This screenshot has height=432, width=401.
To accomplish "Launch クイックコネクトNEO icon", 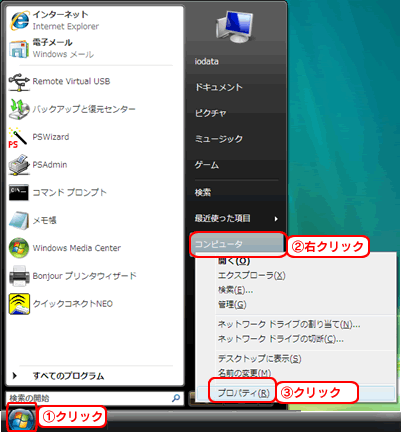I will (x=19, y=304).
